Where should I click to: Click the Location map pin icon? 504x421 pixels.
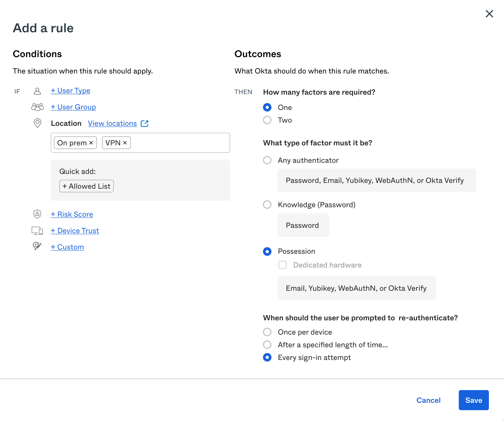(x=37, y=123)
